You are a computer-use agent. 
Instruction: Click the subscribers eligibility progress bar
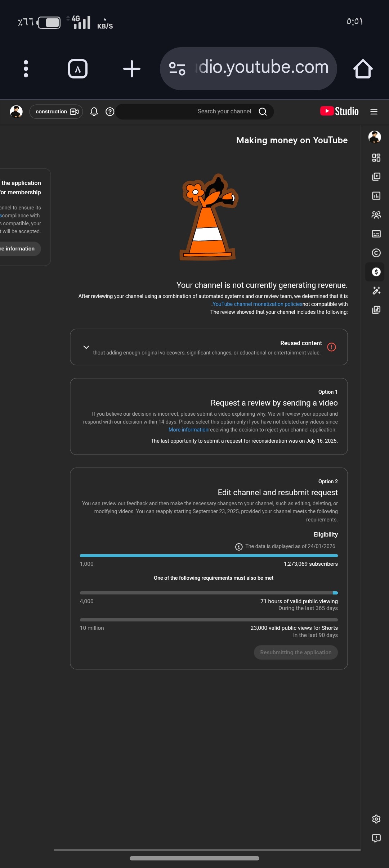tap(209, 556)
